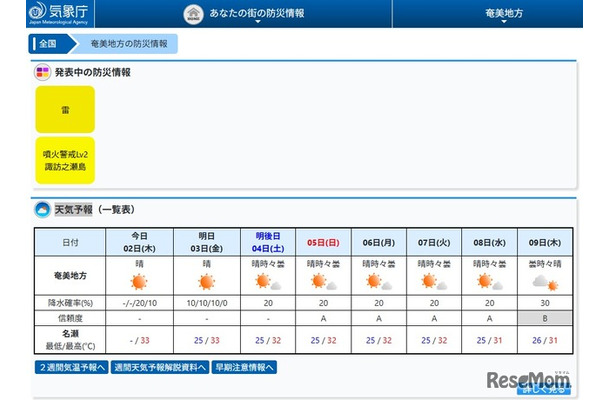Click the 今日 02日(木) column header
This screenshot has height=400, width=610.
[x=139, y=242]
